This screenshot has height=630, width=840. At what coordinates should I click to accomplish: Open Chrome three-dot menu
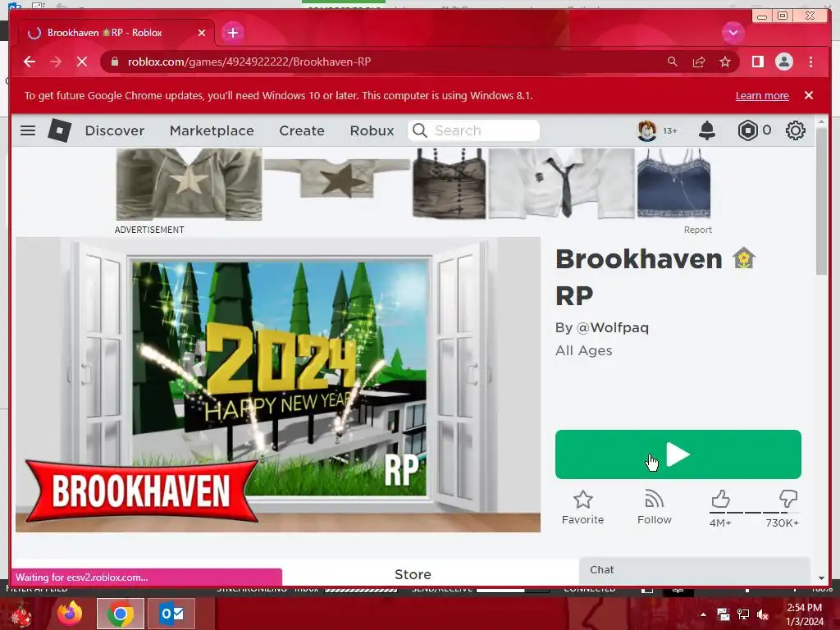(810, 62)
